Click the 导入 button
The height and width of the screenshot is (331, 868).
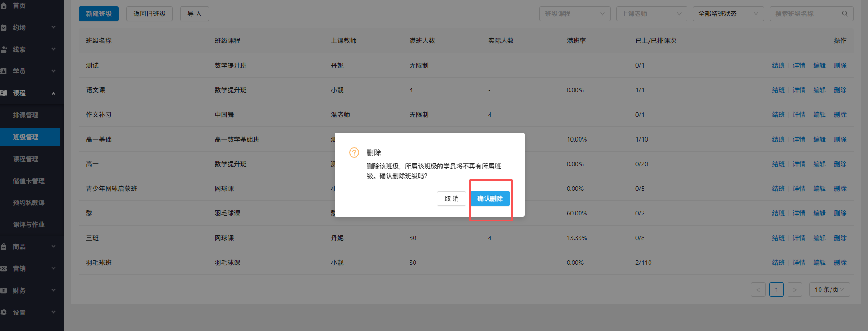pos(195,14)
